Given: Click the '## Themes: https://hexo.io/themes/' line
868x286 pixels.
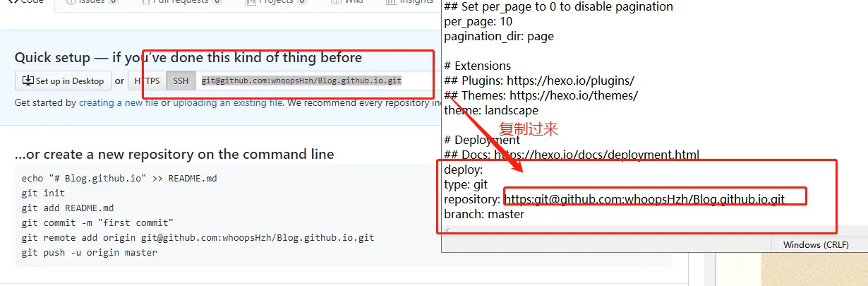Looking at the screenshot, I should pyautogui.click(x=541, y=95).
